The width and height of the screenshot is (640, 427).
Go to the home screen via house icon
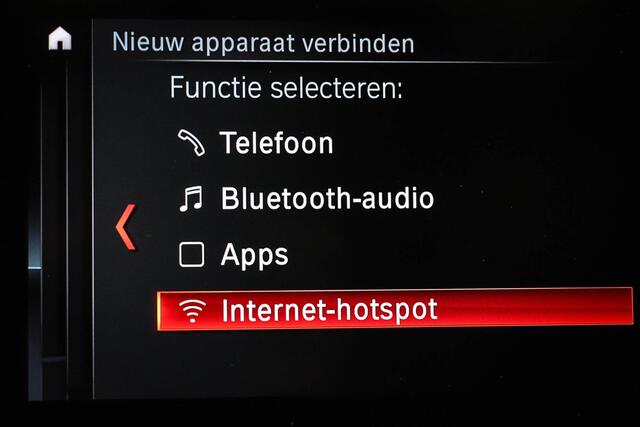[x=60, y=38]
